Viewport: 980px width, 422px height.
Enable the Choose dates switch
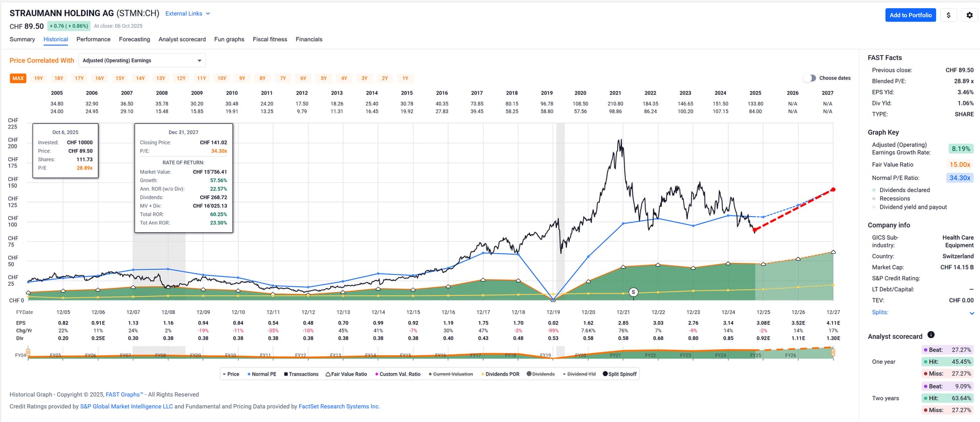click(x=810, y=78)
